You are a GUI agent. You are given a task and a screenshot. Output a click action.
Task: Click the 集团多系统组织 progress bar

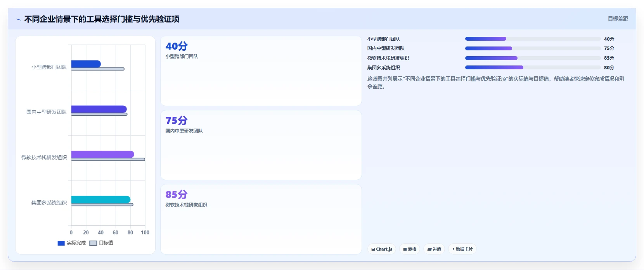[x=533, y=67]
